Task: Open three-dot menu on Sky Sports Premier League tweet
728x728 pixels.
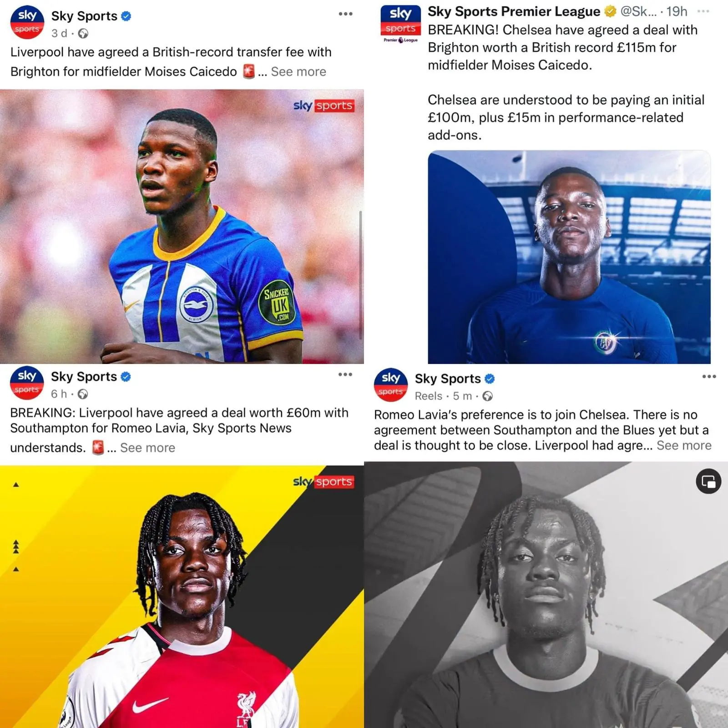Action: click(703, 11)
